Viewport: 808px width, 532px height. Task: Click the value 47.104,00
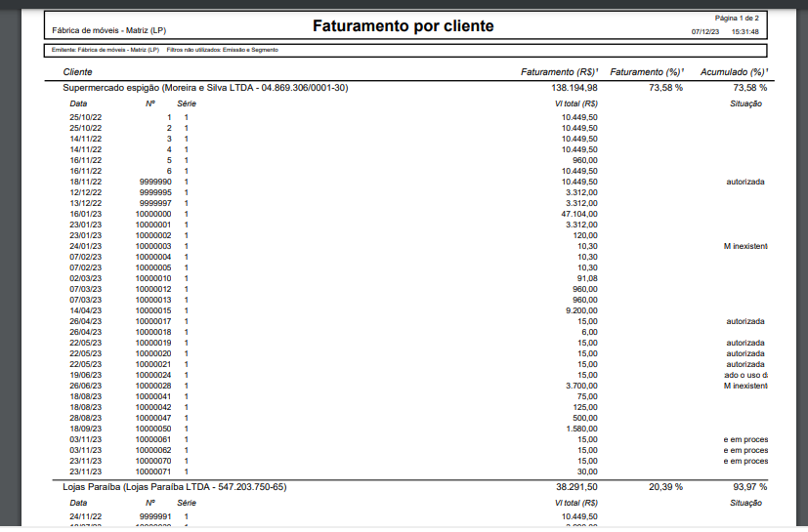click(x=579, y=214)
